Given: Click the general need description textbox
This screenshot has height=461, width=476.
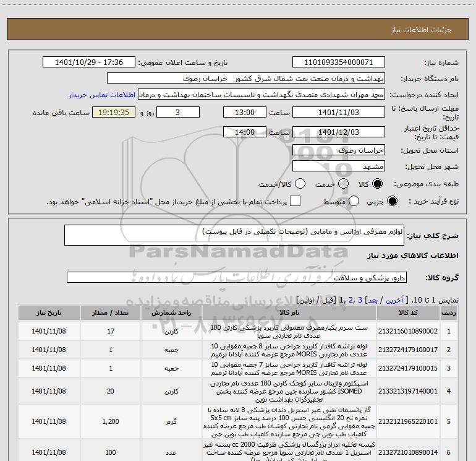Looking at the screenshot, I should click(234, 235).
